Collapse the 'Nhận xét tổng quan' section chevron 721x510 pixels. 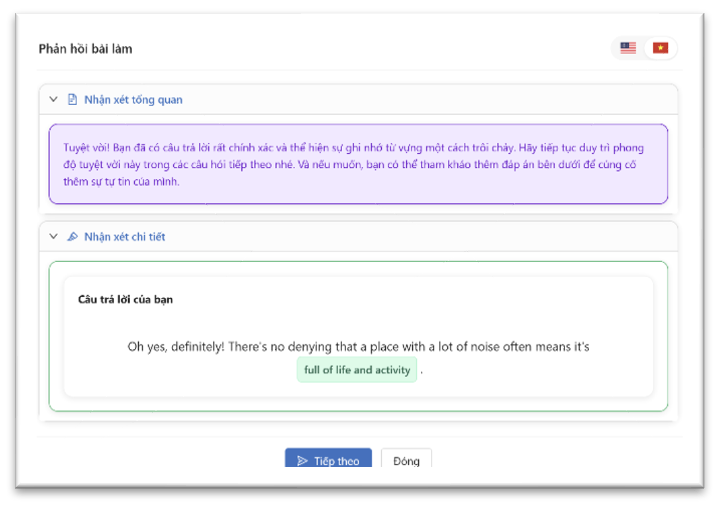pyautogui.click(x=54, y=100)
